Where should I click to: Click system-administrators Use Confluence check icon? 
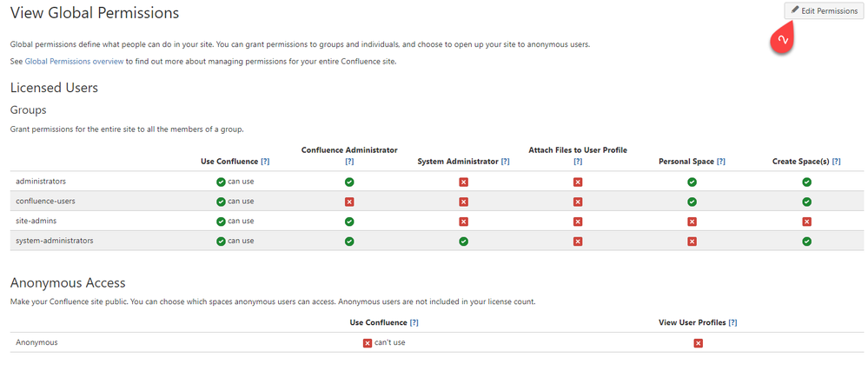[x=221, y=242]
